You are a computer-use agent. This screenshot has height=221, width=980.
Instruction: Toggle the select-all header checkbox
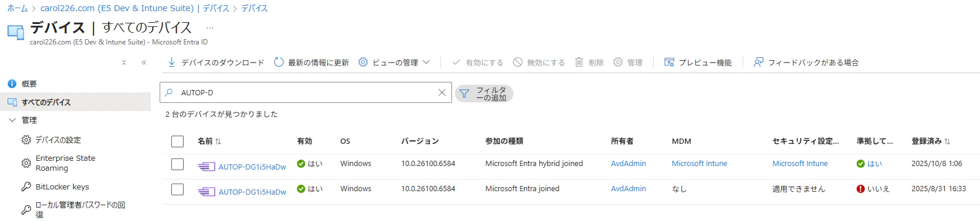point(178,141)
